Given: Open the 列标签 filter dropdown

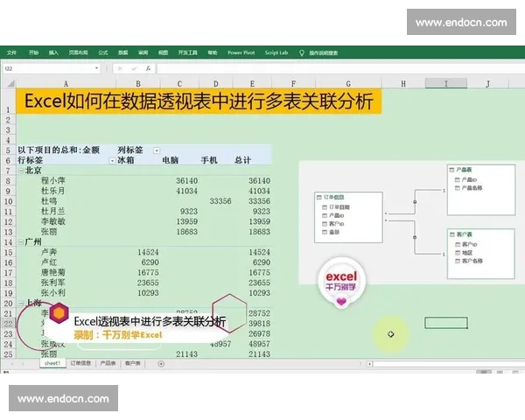Looking at the screenshot, I should 157,150.
